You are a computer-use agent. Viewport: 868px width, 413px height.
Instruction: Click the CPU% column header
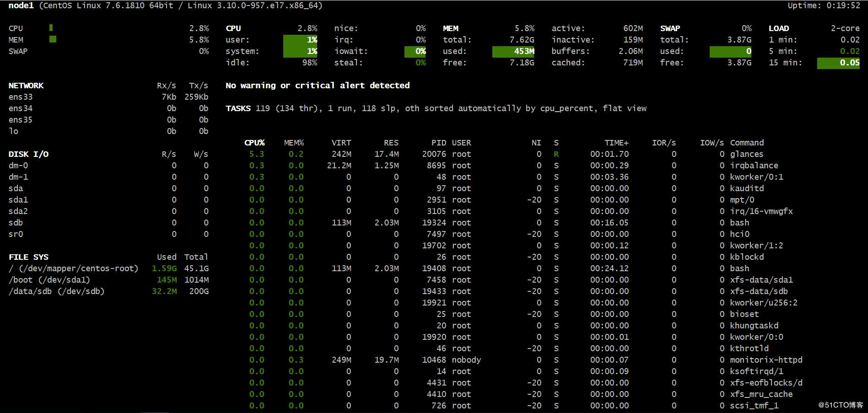254,143
